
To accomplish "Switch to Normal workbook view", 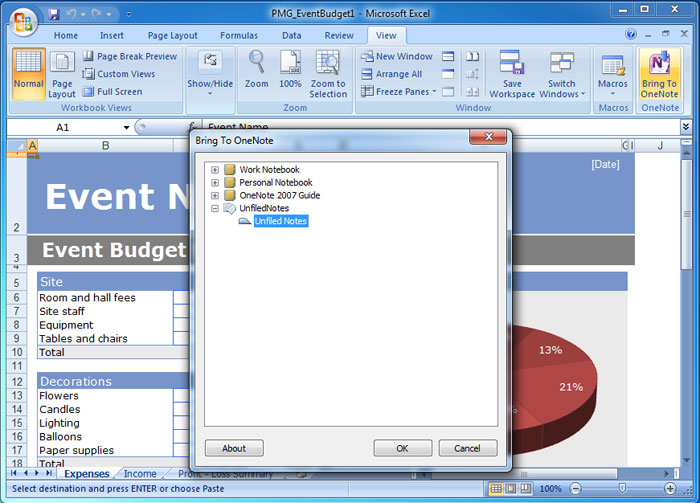I will pos(29,73).
